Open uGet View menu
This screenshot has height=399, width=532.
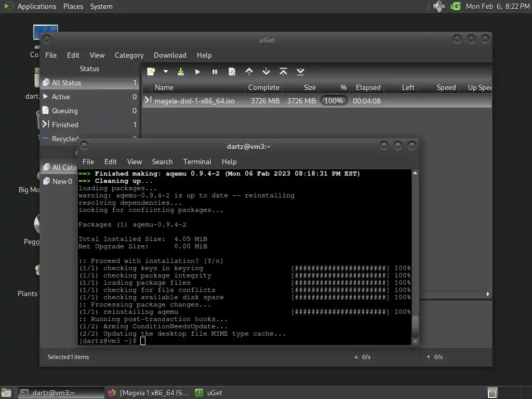pyautogui.click(x=97, y=55)
